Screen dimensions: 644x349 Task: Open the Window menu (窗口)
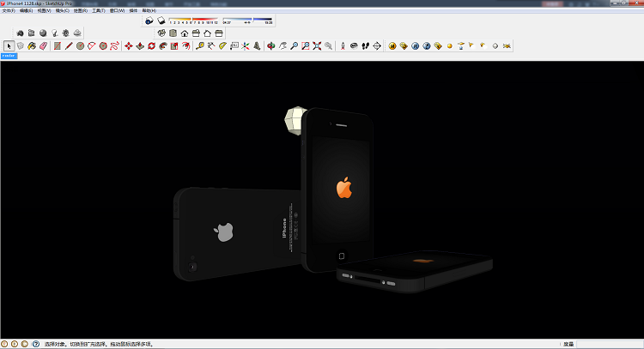tap(117, 10)
